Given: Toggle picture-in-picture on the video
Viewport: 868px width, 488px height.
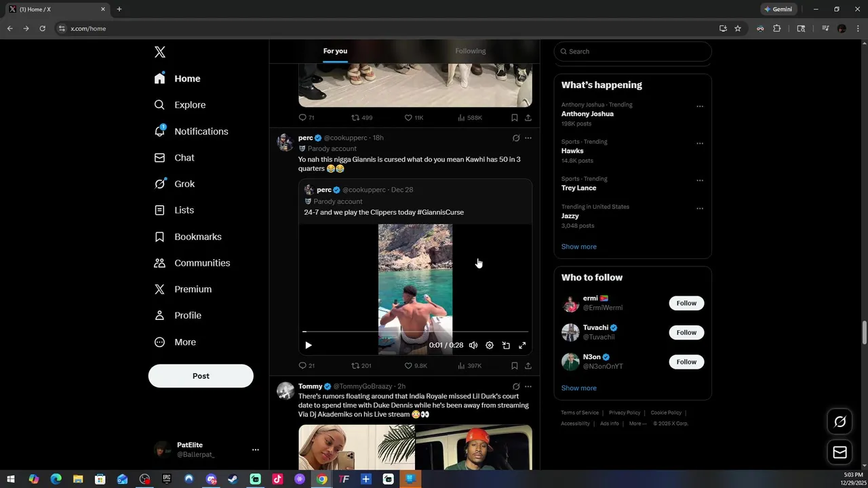Looking at the screenshot, I should (x=506, y=346).
